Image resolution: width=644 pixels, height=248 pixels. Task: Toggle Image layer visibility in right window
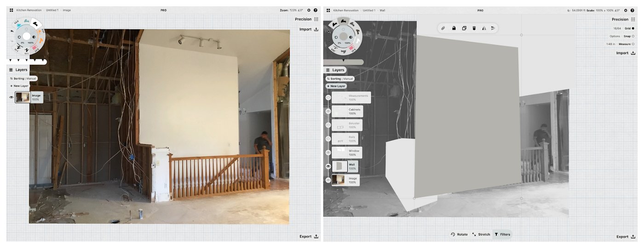tap(328, 180)
